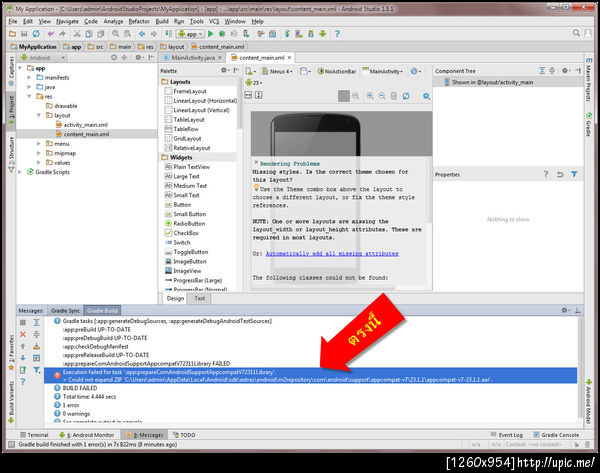Click the Search Everywhere magnifier icon
This screenshot has width=600, height=473.
576,33
